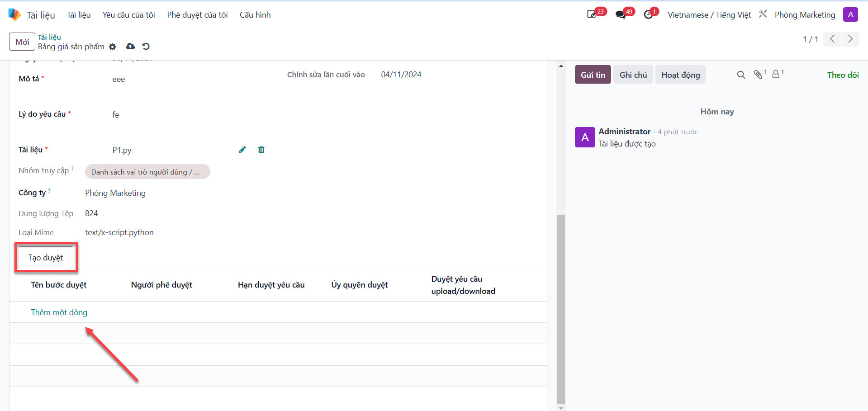
Task: Click the Ghi chú button
Action: click(x=633, y=75)
